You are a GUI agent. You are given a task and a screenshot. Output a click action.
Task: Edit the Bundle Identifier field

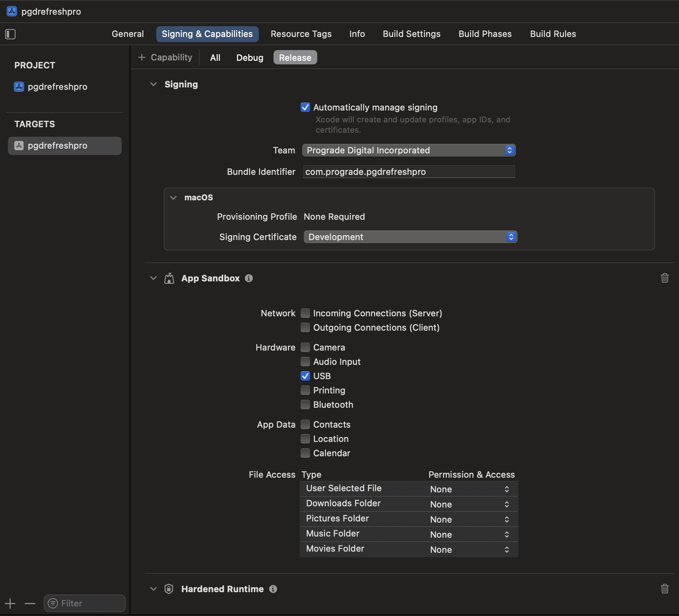tap(409, 172)
